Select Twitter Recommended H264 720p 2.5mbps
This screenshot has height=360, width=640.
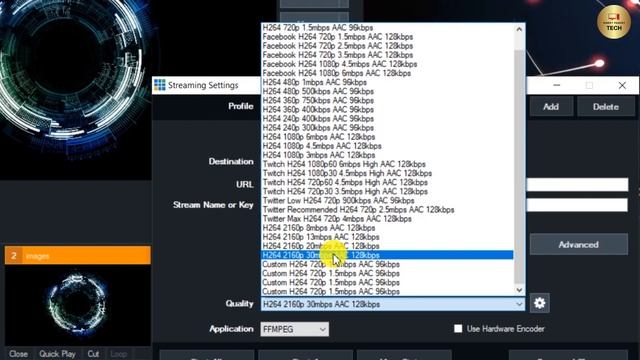[387, 210]
